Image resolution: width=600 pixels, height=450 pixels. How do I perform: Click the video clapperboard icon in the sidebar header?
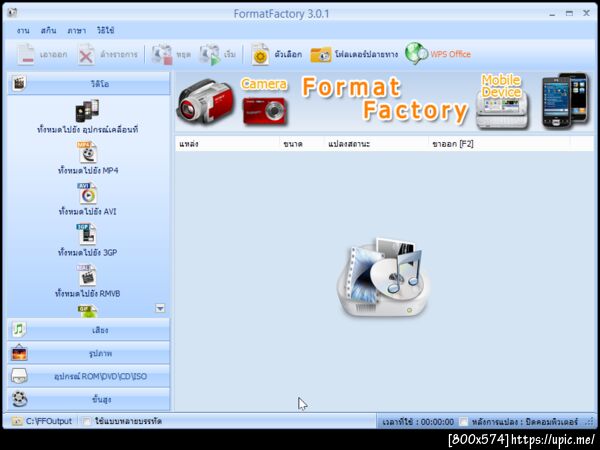coord(19,83)
